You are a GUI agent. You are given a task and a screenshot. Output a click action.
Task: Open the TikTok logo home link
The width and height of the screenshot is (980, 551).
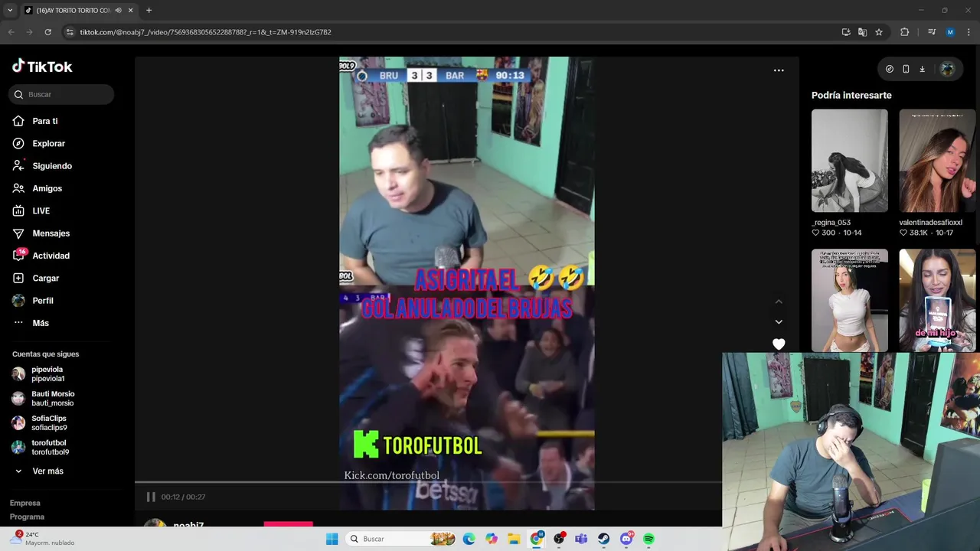point(42,67)
